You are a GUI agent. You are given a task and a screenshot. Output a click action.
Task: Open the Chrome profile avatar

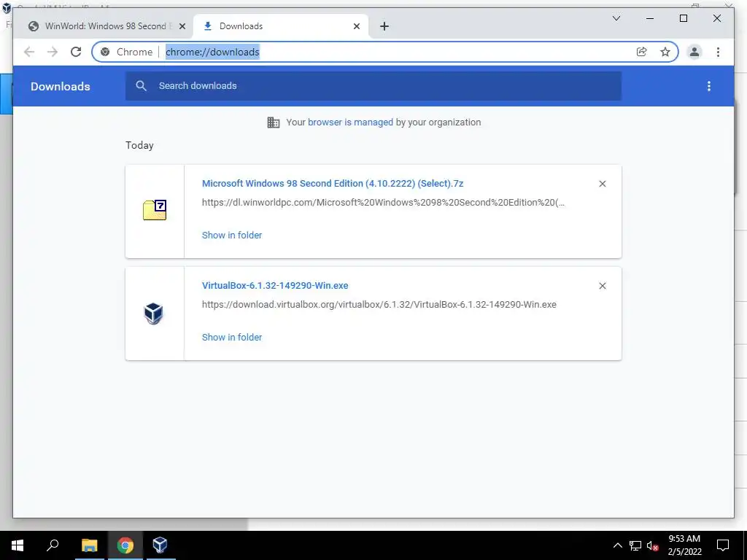[694, 52]
